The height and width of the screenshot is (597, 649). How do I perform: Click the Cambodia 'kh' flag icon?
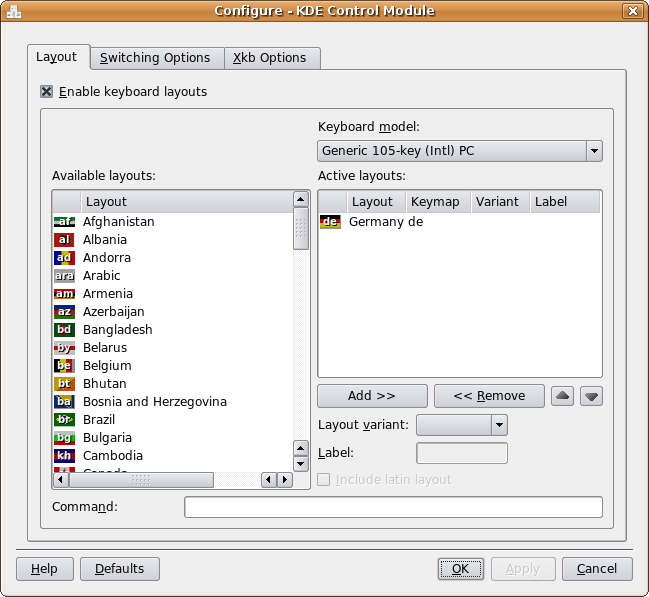tap(64, 456)
